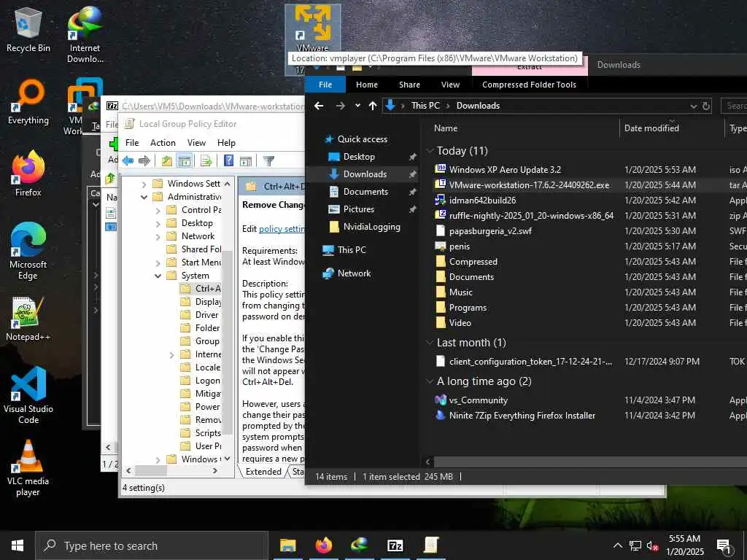The height and width of the screenshot is (560, 747).
Task: Click the taskbar search box
Action: coord(152,545)
